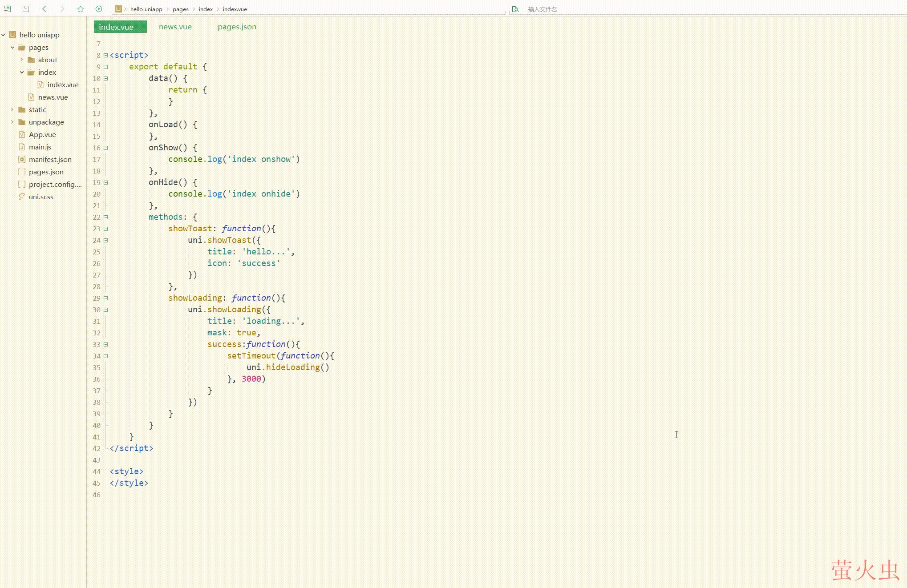Image resolution: width=907 pixels, height=588 pixels.
Task: Open news.vue in the project tree
Action: (x=53, y=97)
